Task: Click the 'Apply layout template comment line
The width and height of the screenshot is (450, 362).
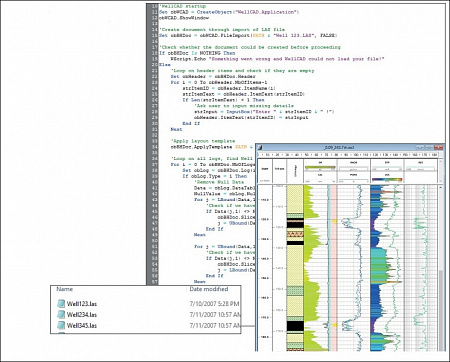Action: point(203,141)
